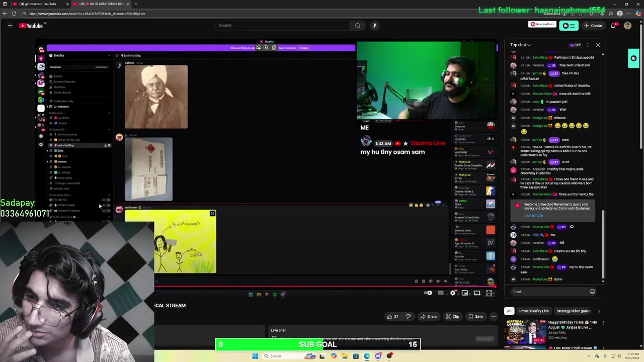This screenshot has height=362, width=644.
Task: Dislike the video with thumbs down
Action: [408, 316]
